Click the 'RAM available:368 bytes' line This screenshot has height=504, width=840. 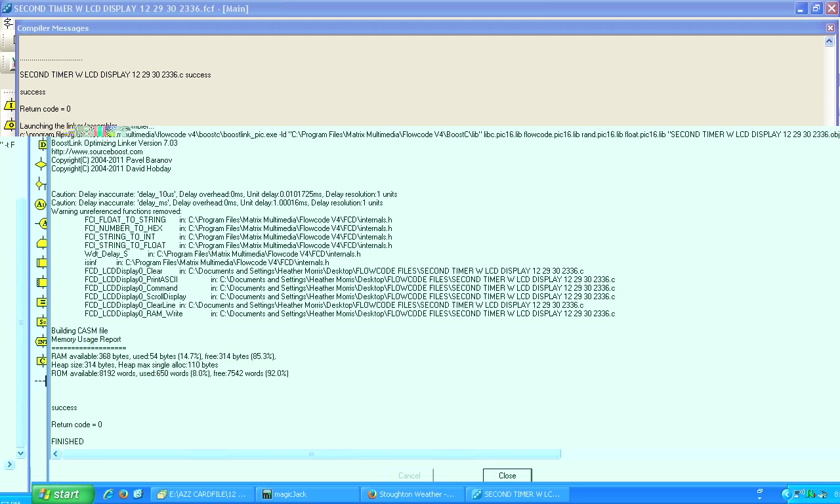(x=163, y=356)
